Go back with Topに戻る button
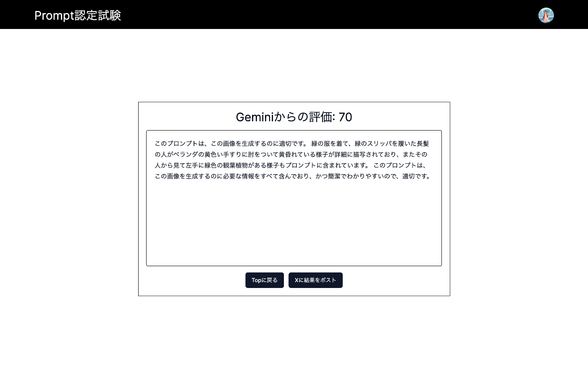 (265, 280)
